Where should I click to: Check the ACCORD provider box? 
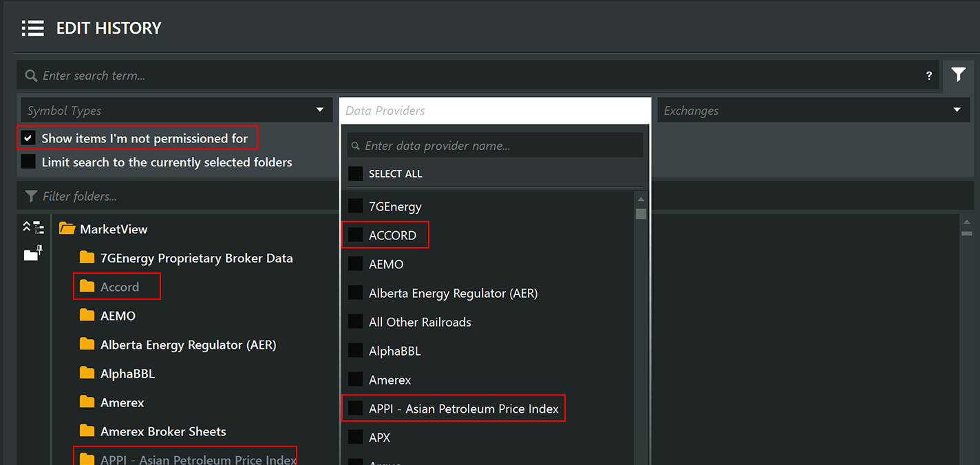click(355, 235)
